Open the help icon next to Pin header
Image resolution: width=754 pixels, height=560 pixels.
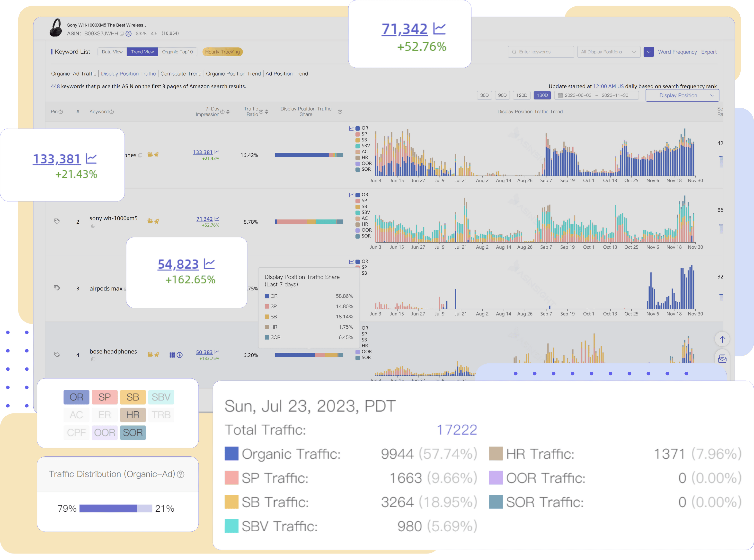coord(61,112)
